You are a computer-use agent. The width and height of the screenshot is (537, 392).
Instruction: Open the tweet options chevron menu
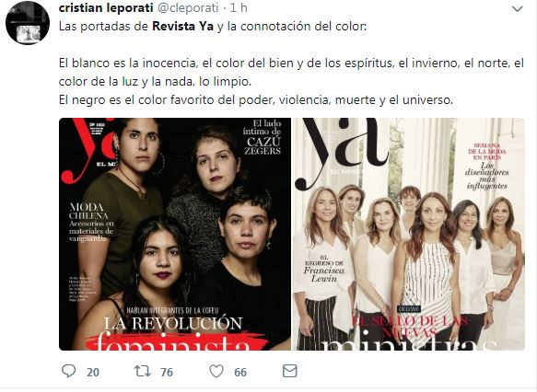click(517, 9)
